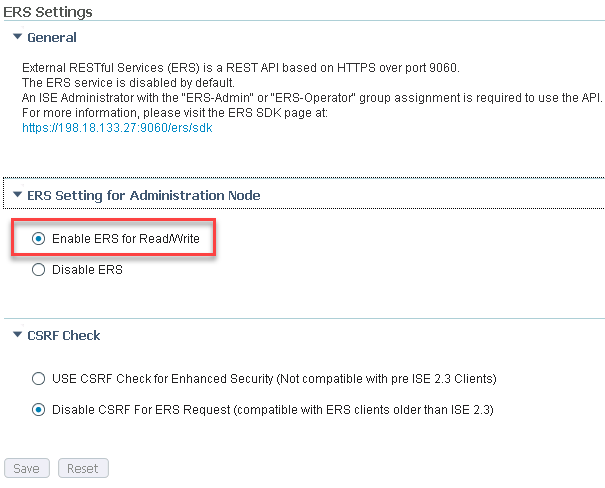Click the General section heading text

click(52, 38)
